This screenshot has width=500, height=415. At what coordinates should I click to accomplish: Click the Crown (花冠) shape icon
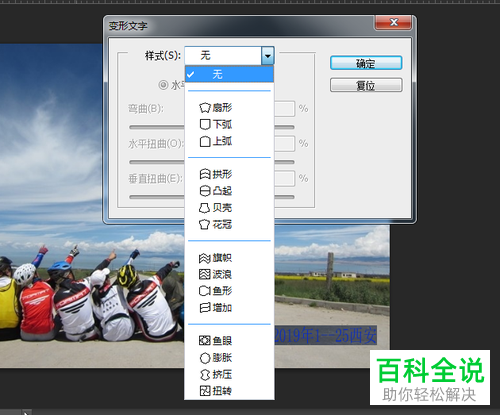point(205,224)
